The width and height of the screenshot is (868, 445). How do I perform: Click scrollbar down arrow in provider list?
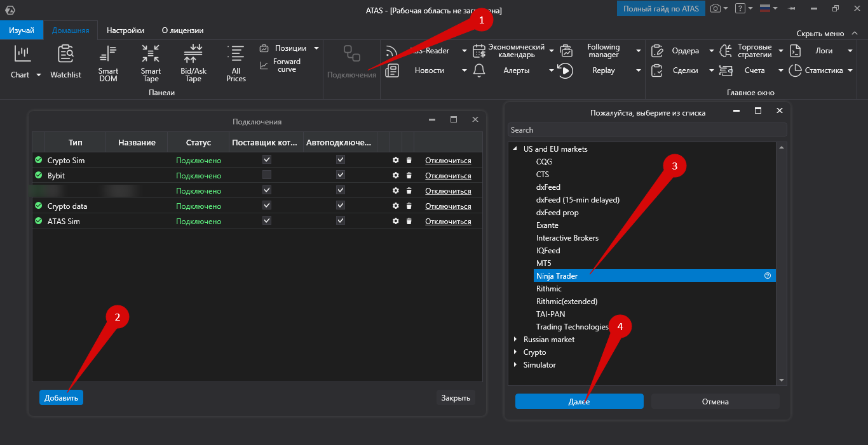tap(782, 380)
